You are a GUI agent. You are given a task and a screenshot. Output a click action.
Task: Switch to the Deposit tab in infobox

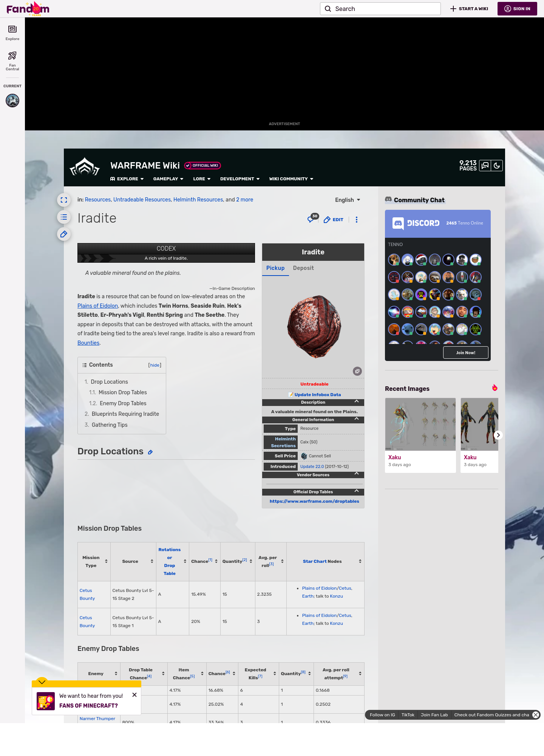pyautogui.click(x=303, y=268)
